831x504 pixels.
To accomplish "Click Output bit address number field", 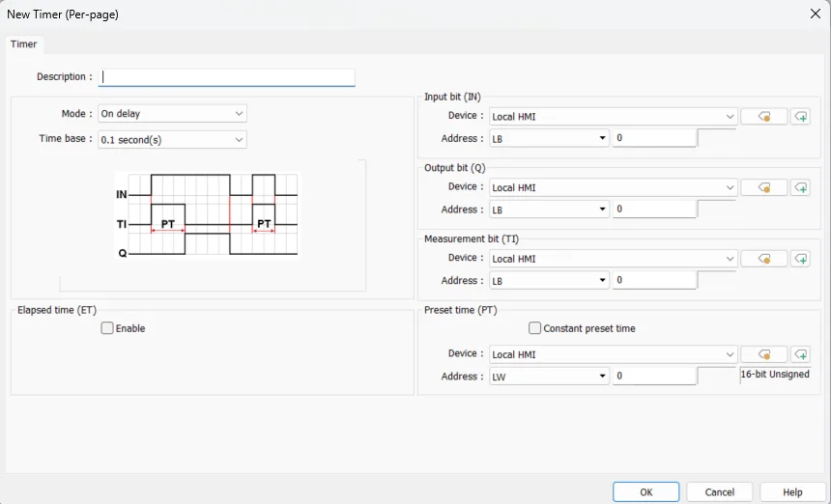I will (654, 210).
